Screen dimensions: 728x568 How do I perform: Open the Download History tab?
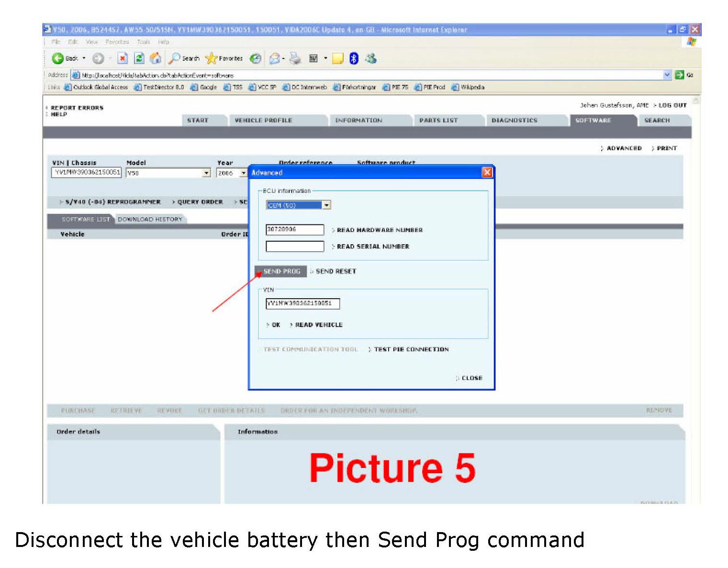click(x=150, y=219)
